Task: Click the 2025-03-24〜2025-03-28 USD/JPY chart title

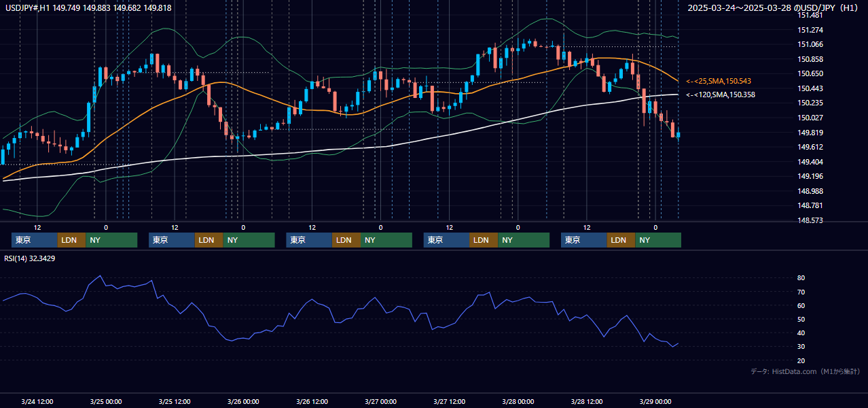Action: [772, 7]
